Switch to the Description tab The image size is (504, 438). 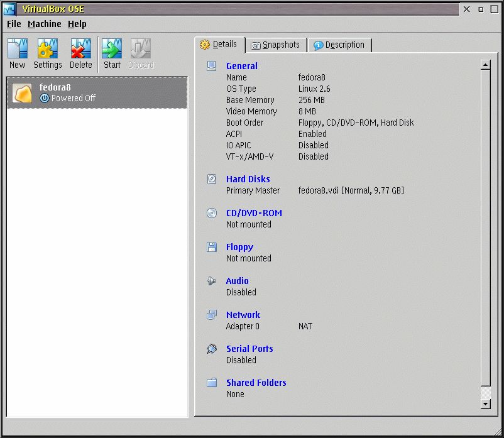click(339, 45)
